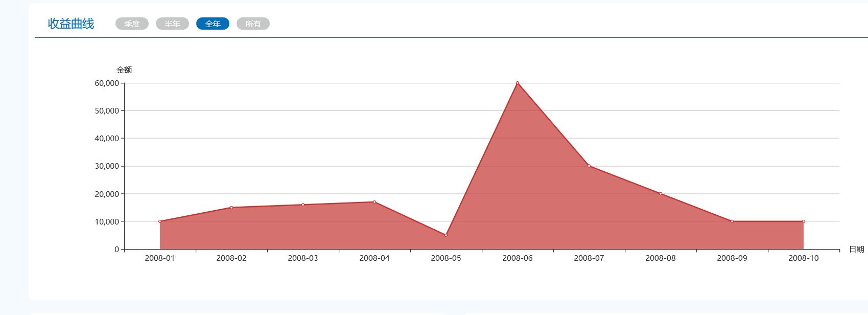Click the 20,000 y-axis value
The width and height of the screenshot is (868, 315).
pos(107,194)
